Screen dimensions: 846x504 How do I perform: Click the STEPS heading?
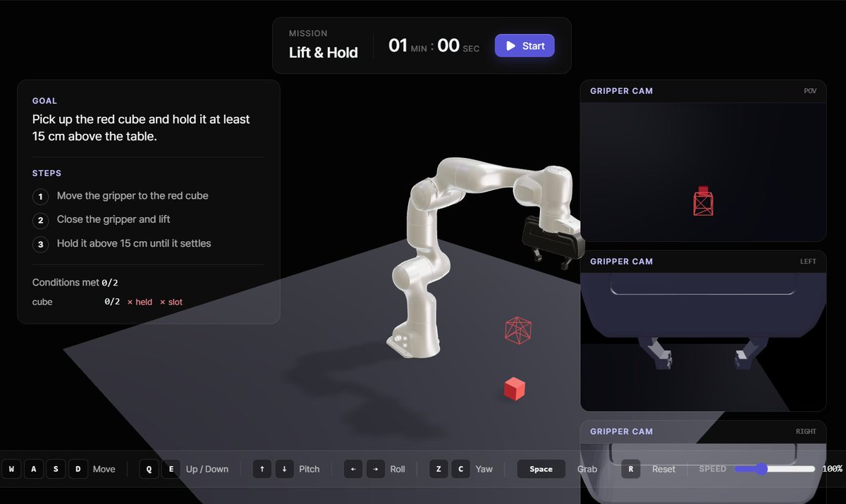click(47, 173)
